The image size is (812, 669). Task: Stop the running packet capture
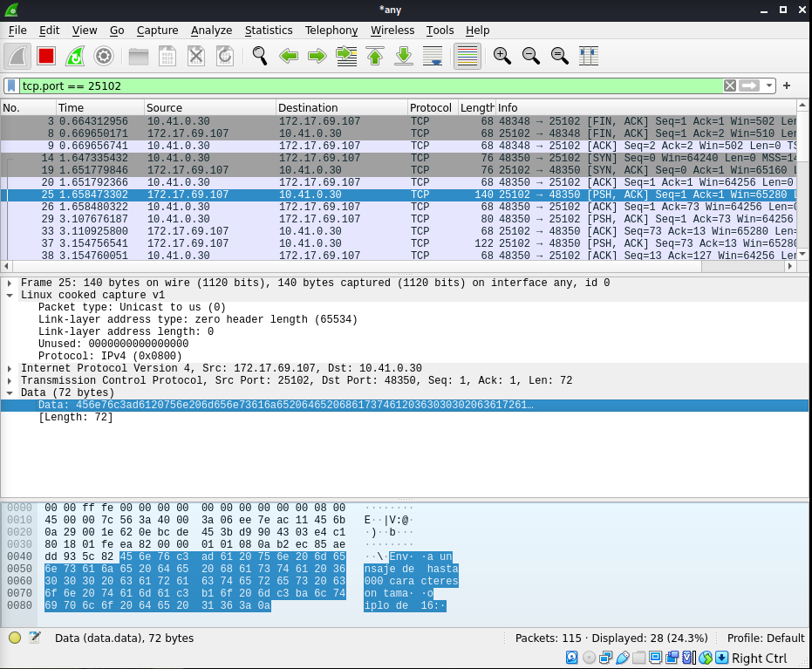point(46,56)
